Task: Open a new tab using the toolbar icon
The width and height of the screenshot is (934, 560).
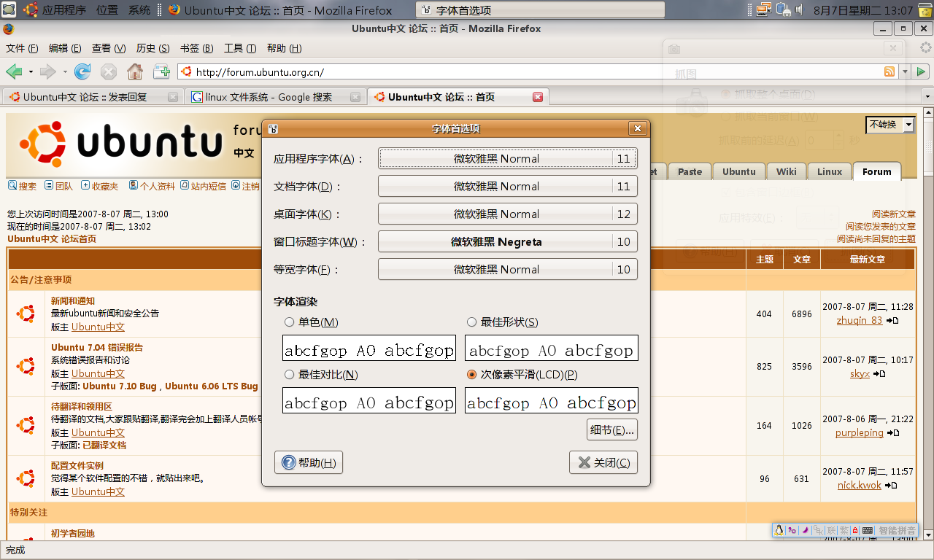Action: tap(161, 71)
